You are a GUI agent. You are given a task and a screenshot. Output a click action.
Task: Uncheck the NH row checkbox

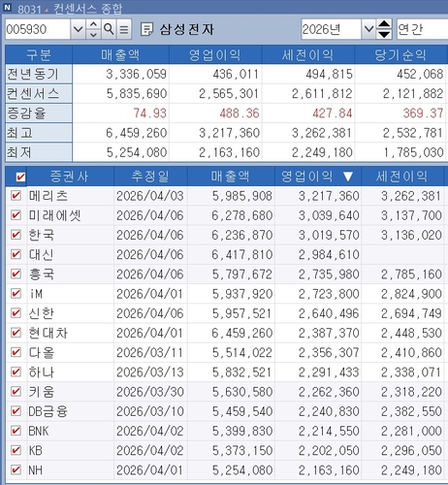[x=16, y=469]
